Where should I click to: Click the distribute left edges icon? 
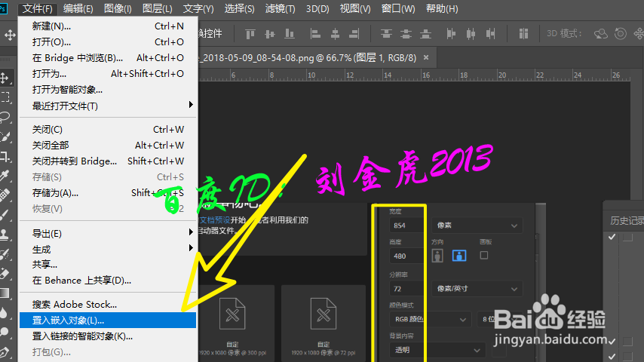(451, 34)
